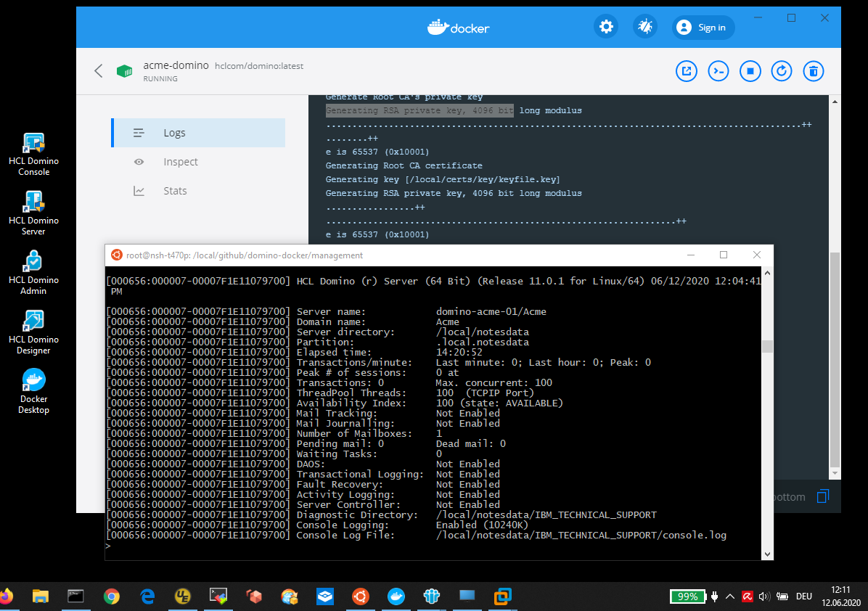Open the container CLI terminal icon

coord(718,71)
